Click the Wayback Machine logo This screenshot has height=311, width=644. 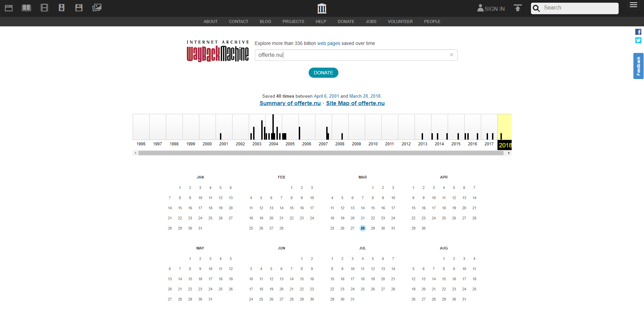pyautogui.click(x=218, y=51)
